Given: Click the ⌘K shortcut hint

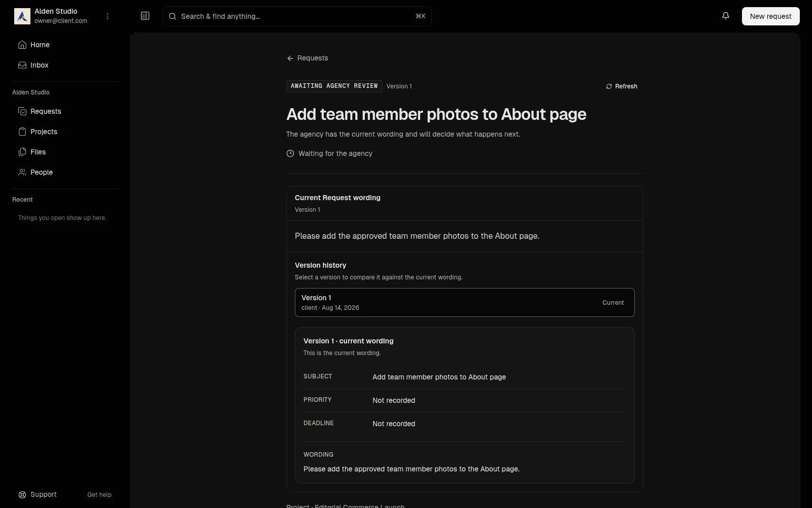Looking at the screenshot, I should coord(421,16).
